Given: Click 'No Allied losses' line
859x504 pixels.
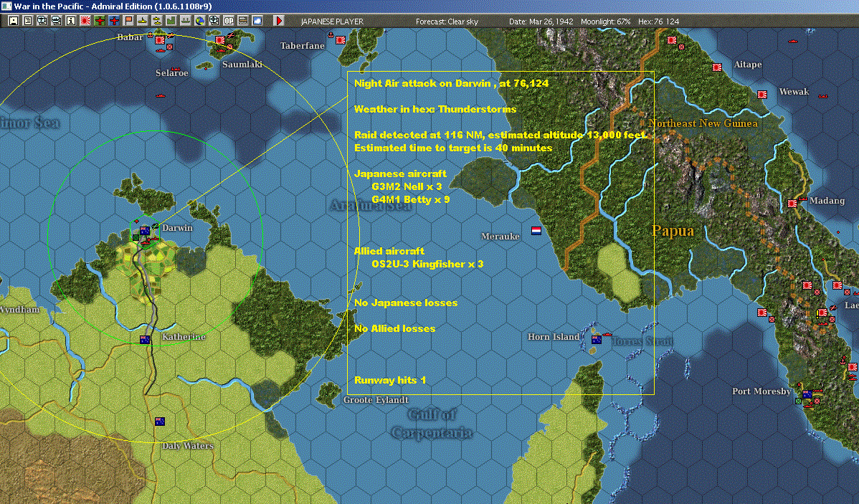Looking at the screenshot, I should pyautogui.click(x=394, y=328).
